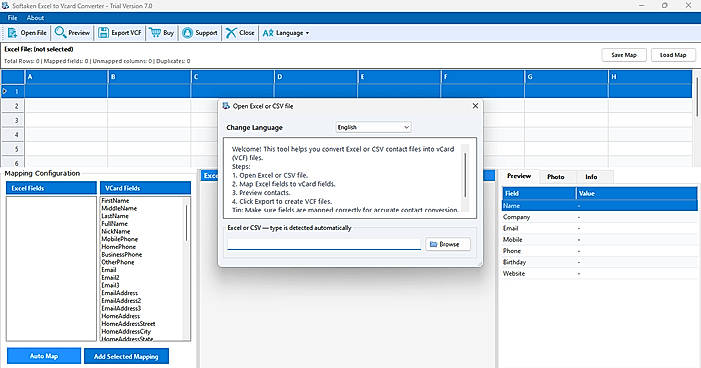Select BusinessPhone in VCard Fields

[x=122, y=254]
